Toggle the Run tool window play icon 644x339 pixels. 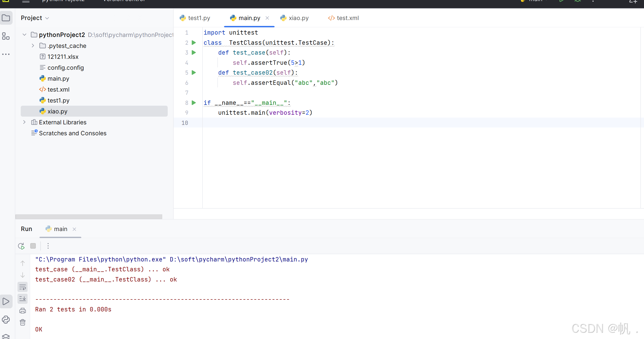point(6,301)
